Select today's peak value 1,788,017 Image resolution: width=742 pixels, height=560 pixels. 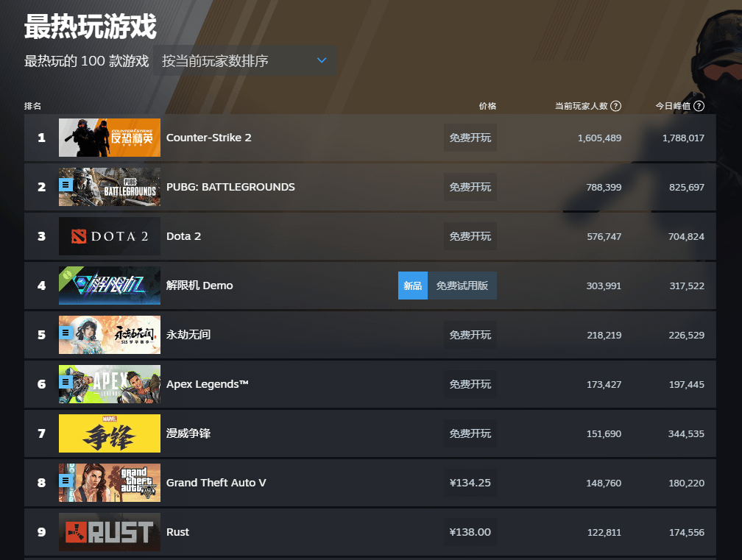pos(683,138)
